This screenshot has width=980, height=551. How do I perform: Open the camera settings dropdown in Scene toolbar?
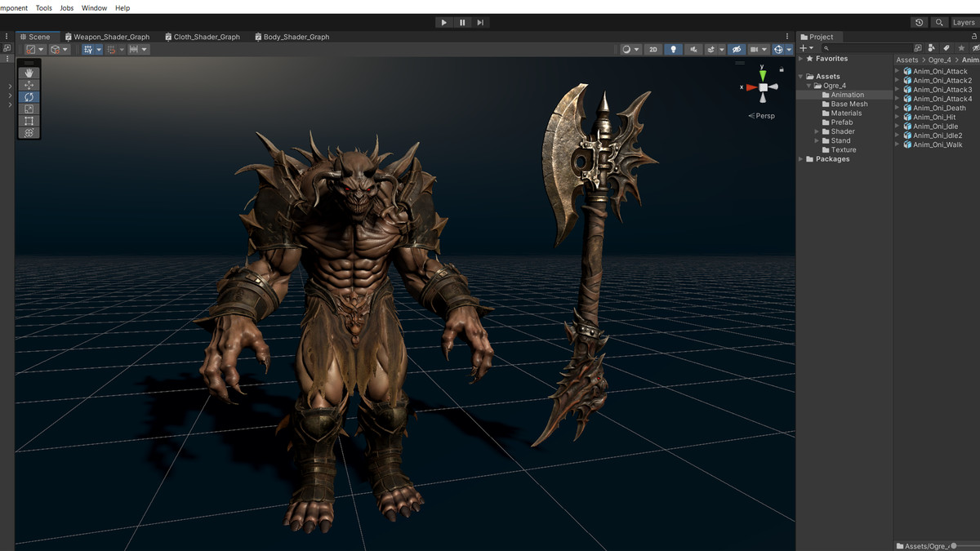pyautogui.click(x=766, y=49)
